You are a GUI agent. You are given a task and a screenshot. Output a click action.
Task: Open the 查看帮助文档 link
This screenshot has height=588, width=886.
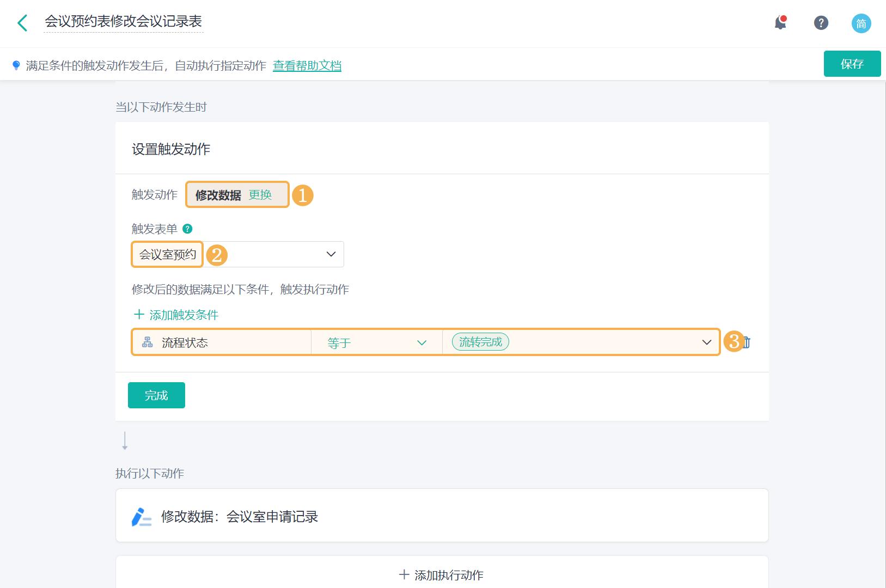pyautogui.click(x=307, y=65)
